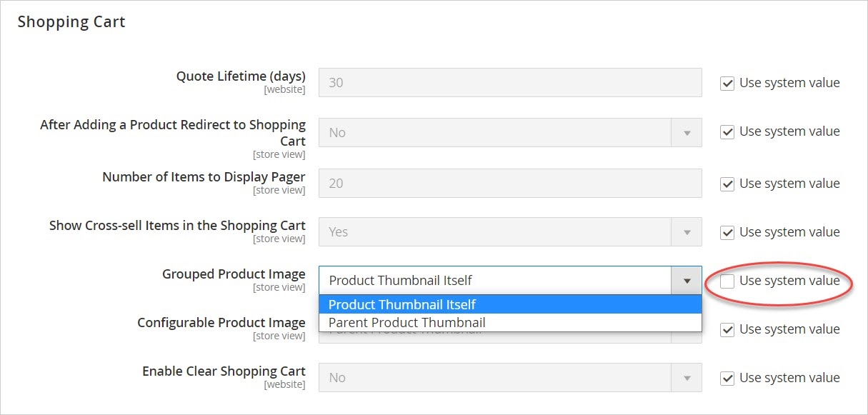This screenshot has height=415, width=868.
Task: Click the Shopping Cart section heading
Action: click(71, 22)
